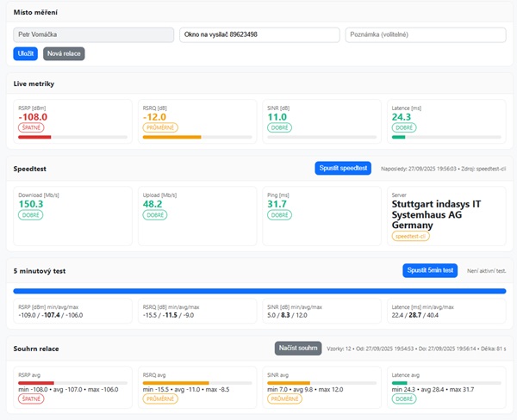Select the Upload 48.2 Mb/s card
Screen dimensions: 517x420
[196, 215]
